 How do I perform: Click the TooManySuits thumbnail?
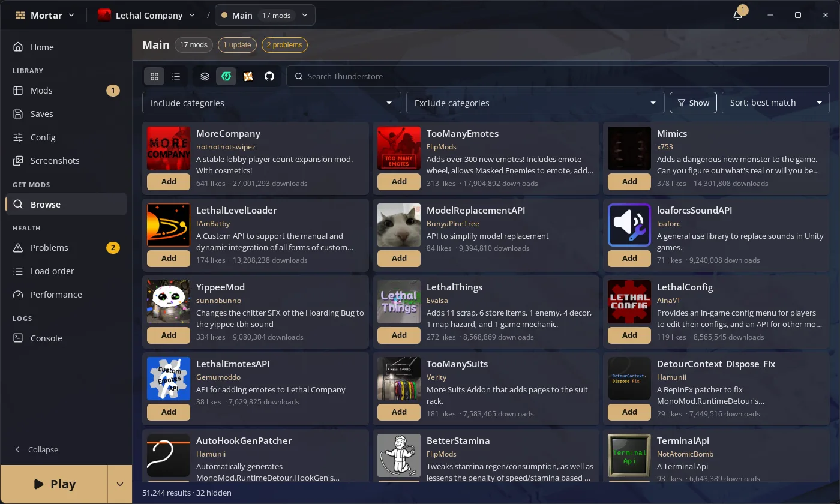click(399, 379)
